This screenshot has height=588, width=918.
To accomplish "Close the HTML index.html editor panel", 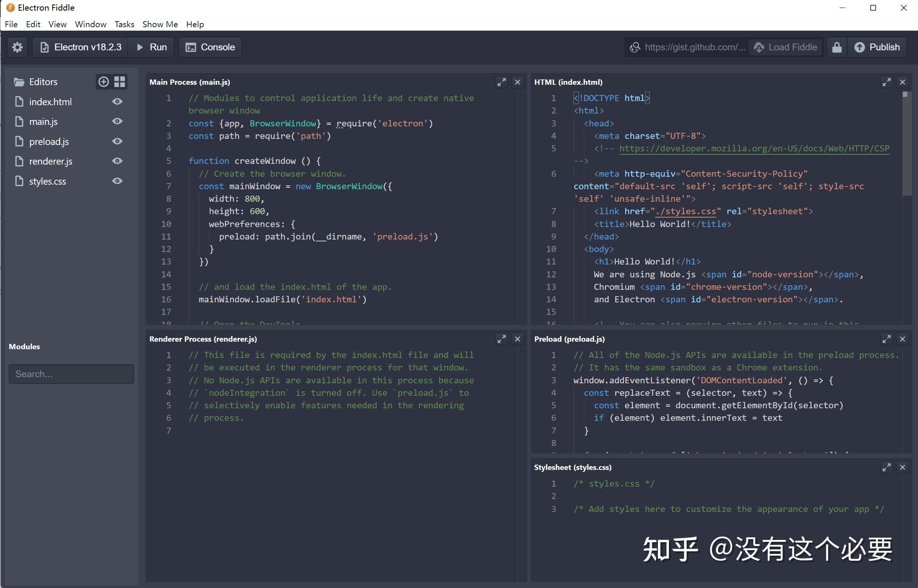I will (x=902, y=82).
